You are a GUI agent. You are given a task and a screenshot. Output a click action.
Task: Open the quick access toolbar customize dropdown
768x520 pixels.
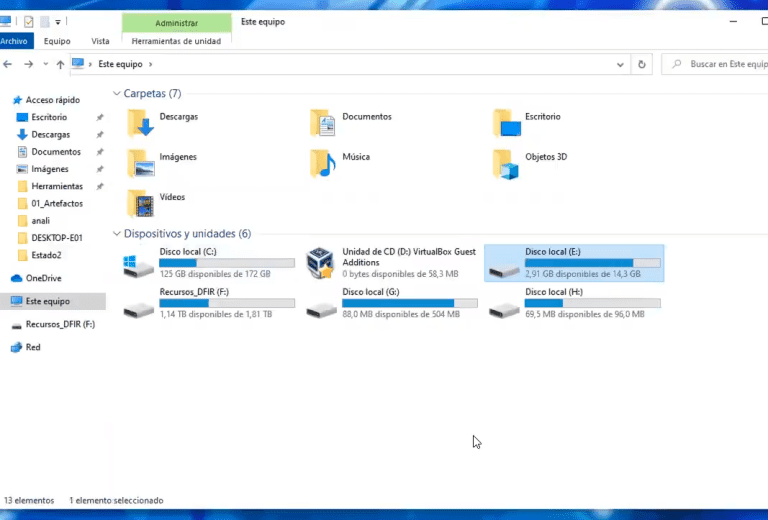coord(58,21)
